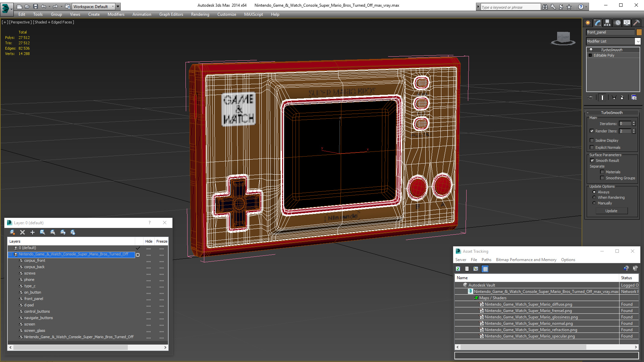This screenshot has width=644, height=362.
Task: Open the Modify command panel tab
Action: point(598,23)
